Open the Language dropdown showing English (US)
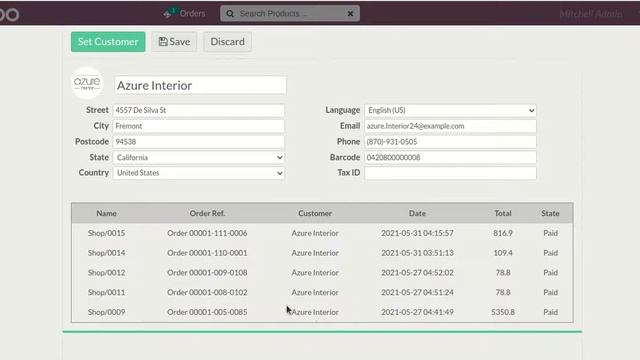 pos(450,110)
